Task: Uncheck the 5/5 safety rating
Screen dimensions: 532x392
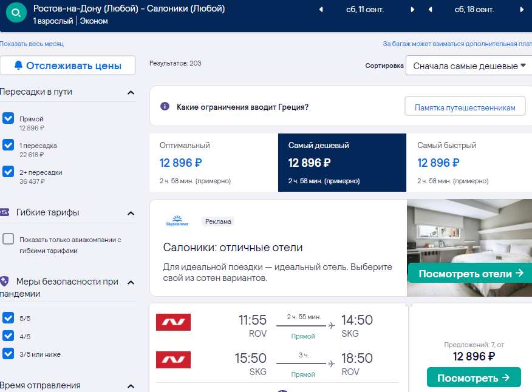Action: (x=8, y=318)
